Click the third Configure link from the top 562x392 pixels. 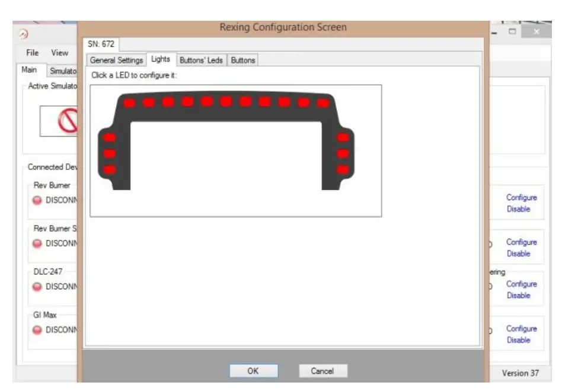click(x=522, y=284)
